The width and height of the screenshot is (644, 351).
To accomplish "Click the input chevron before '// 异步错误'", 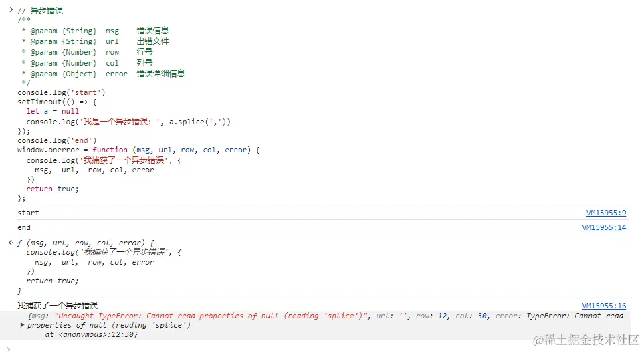I will click(11, 9).
